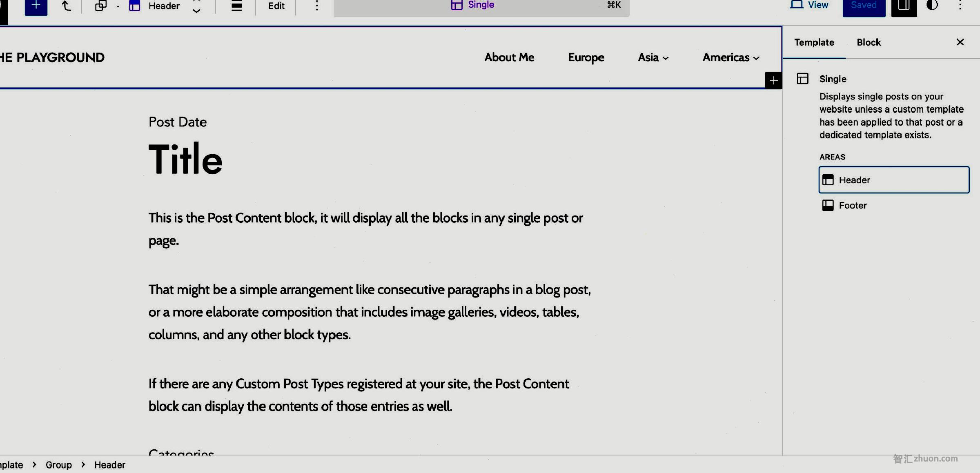This screenshot has height=473, width=980.
Task: Click the Header area icon in AREAS panel
Action: (828, 180)
